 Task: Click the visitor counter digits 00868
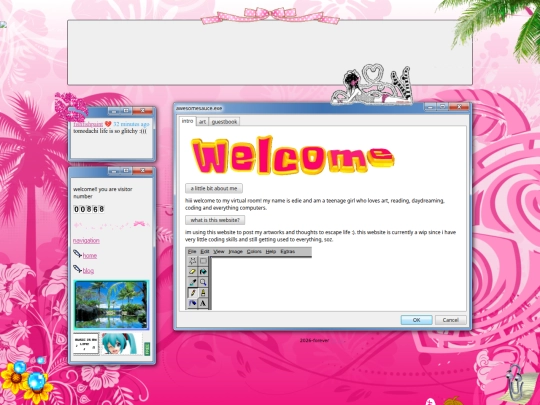(89, 209)
